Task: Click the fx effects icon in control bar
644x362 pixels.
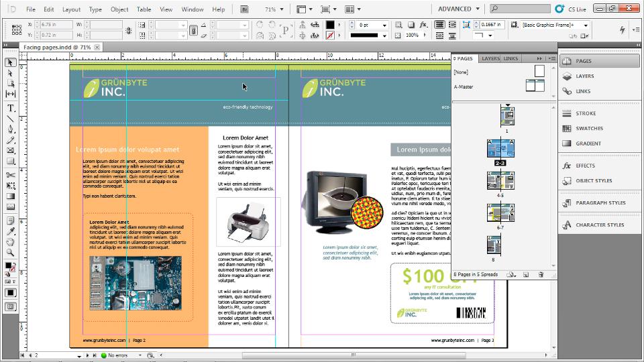Action: pos(423,25)
